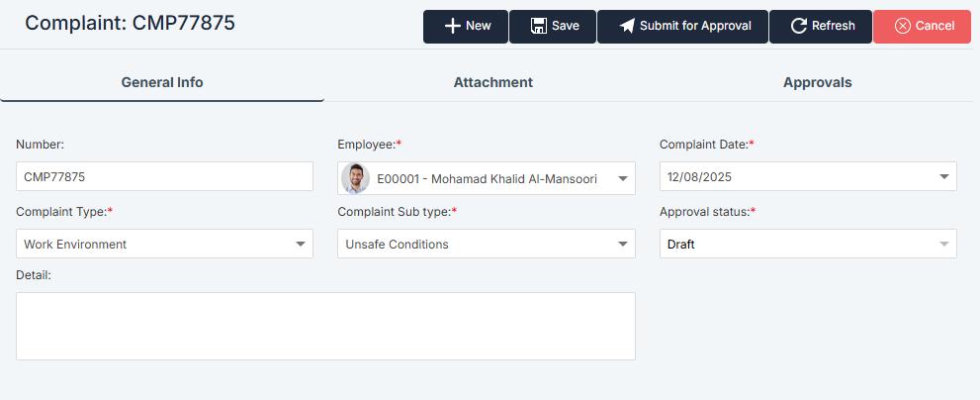Expand the Employee dropdown arrow
This screenshot has width=980, height=400.
point(622,179)
